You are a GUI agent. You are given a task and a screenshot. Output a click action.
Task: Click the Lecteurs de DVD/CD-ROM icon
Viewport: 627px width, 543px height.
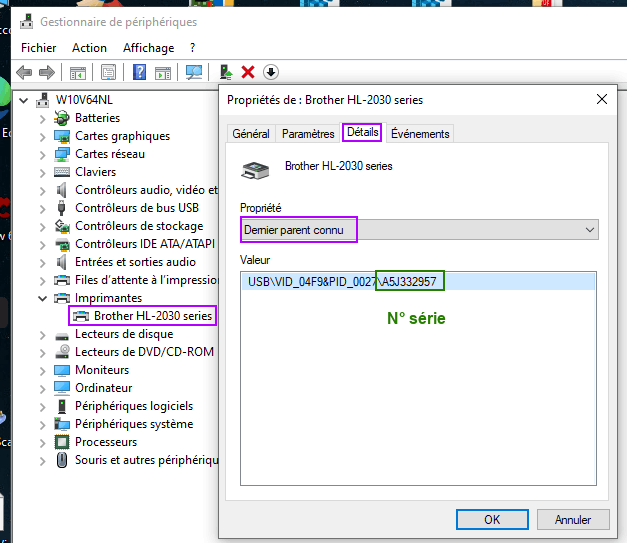click(62, 352)
